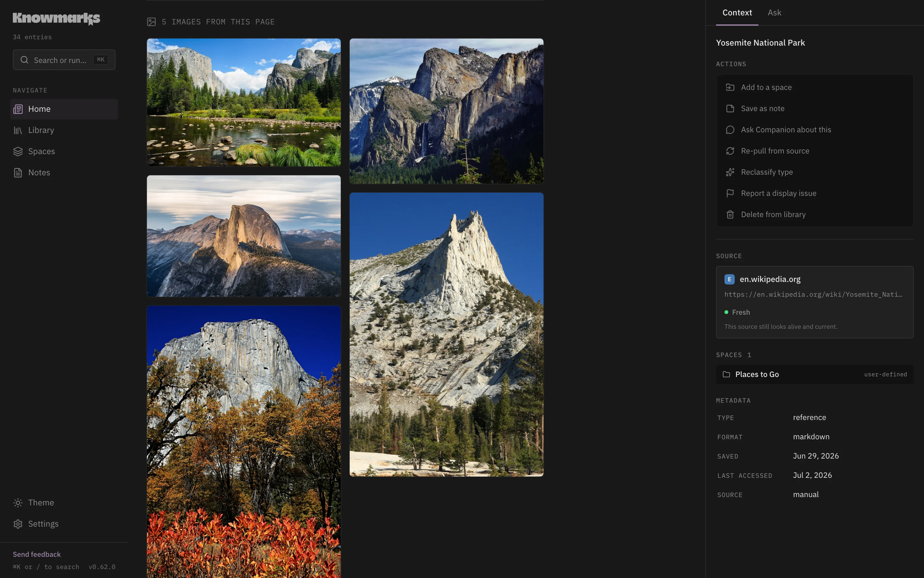
Task: Click the Re-pull refresh icon
Action: [x=730, y=151]
